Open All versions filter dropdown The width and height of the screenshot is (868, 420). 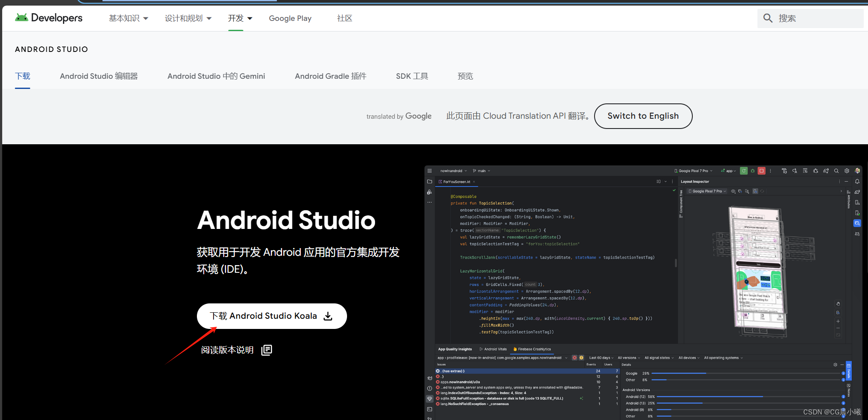[629, 358]
